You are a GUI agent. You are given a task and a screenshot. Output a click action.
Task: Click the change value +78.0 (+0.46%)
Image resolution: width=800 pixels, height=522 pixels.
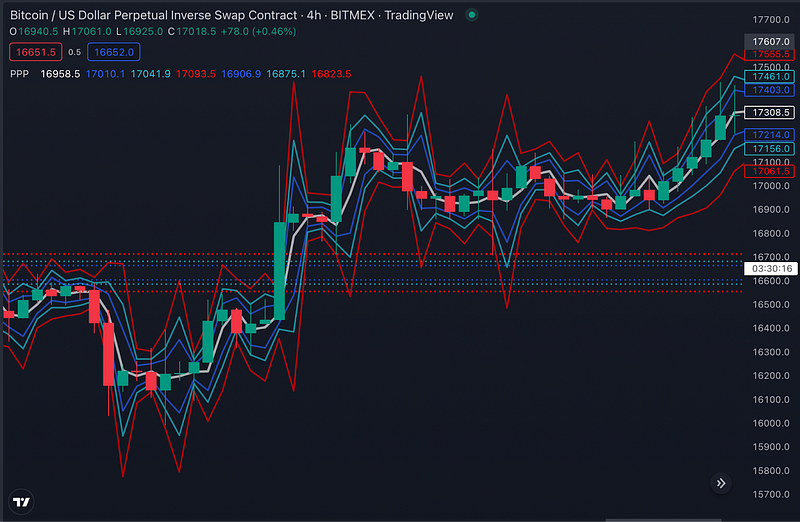tap(258, 32)
